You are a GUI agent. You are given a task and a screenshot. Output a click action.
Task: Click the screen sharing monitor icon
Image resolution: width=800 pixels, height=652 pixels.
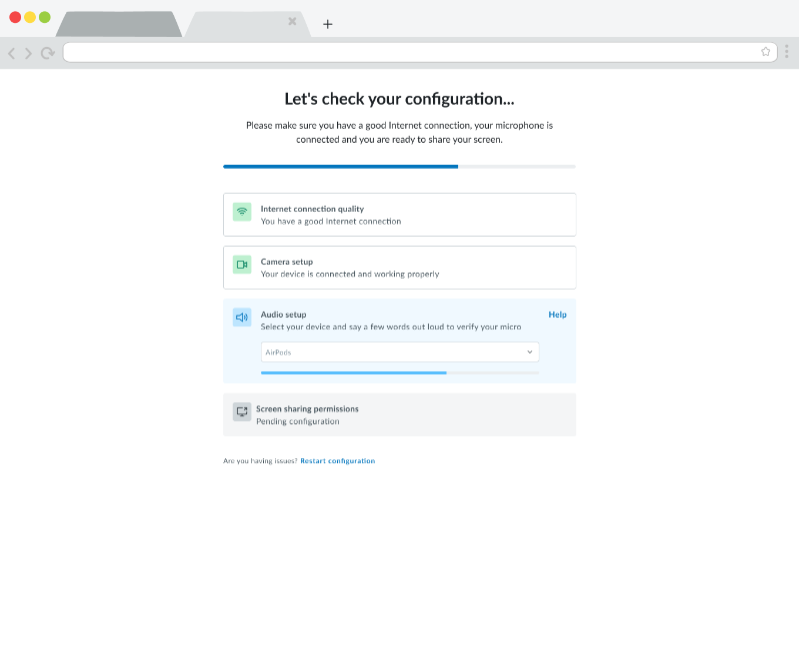[242, 412]
